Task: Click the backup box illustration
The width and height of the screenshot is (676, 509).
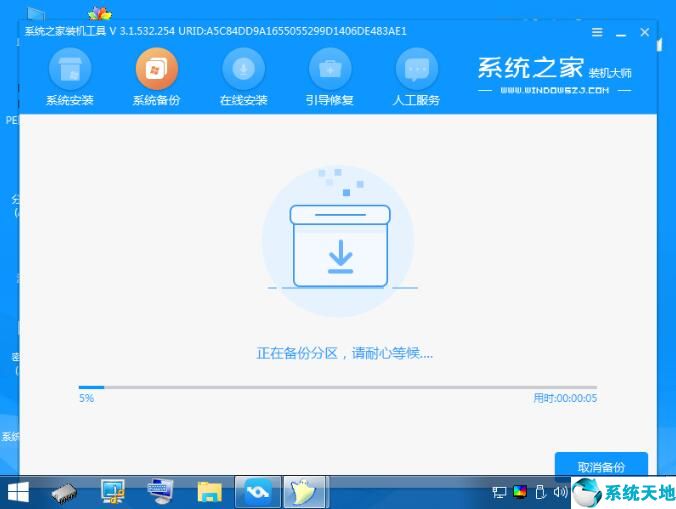Action: click(339, 241)
